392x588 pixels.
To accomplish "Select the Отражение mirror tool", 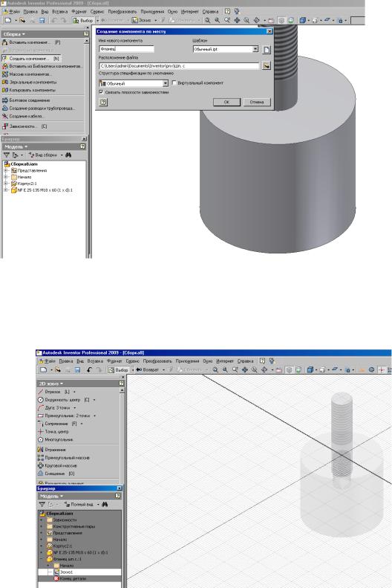I will pos(51,450).
